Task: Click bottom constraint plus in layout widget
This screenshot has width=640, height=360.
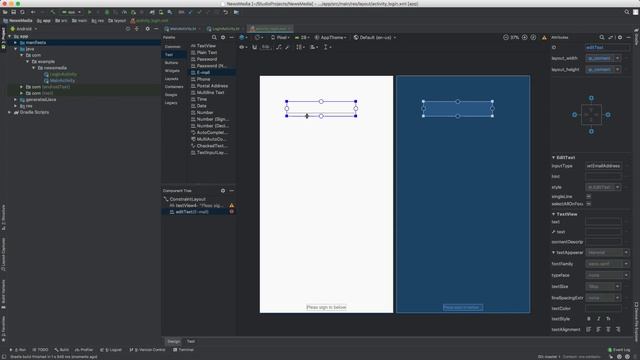Action: pos(591,131)
